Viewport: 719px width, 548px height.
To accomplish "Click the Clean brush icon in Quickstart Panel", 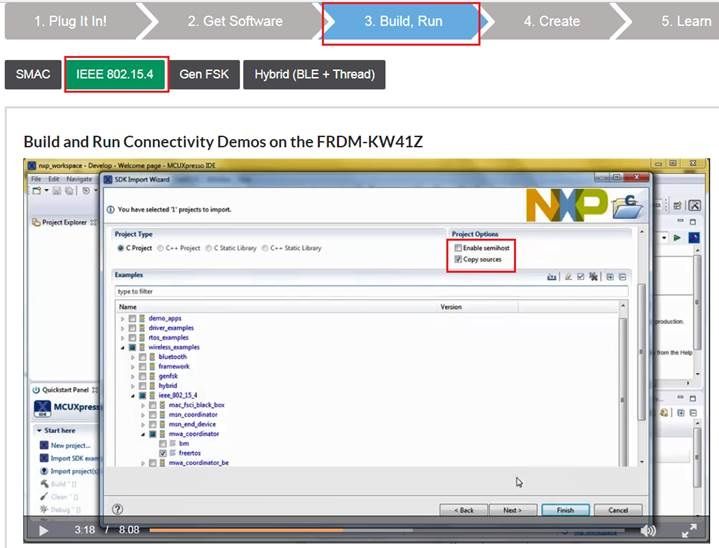I will coord(44,497).
